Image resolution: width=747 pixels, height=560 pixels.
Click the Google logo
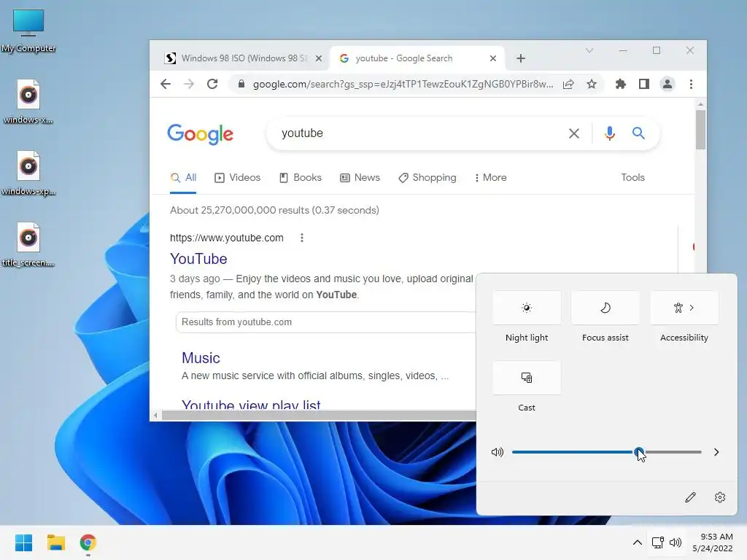200,134
